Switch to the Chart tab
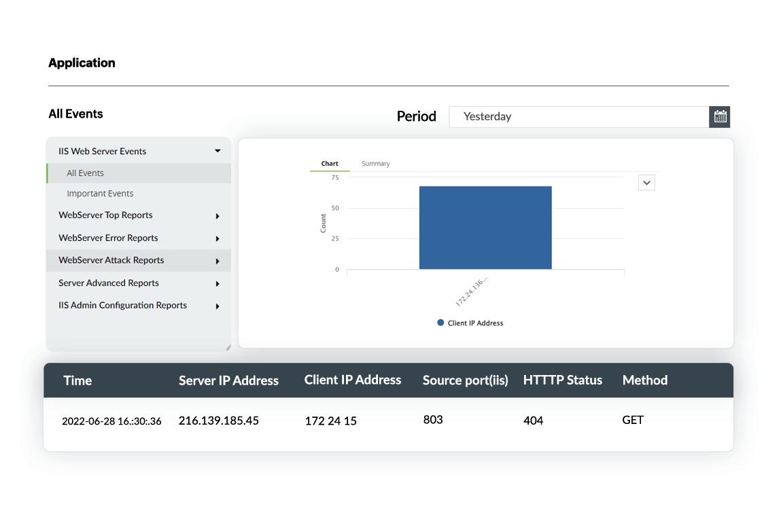The height and width of the screenshot is (532, 779). pos(330,164)
